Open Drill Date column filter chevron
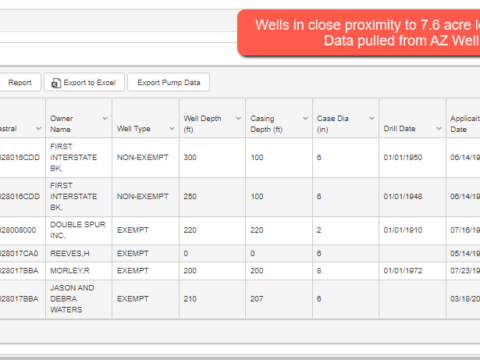Screen dimensions: 480x360 click(x=439, y=129)
